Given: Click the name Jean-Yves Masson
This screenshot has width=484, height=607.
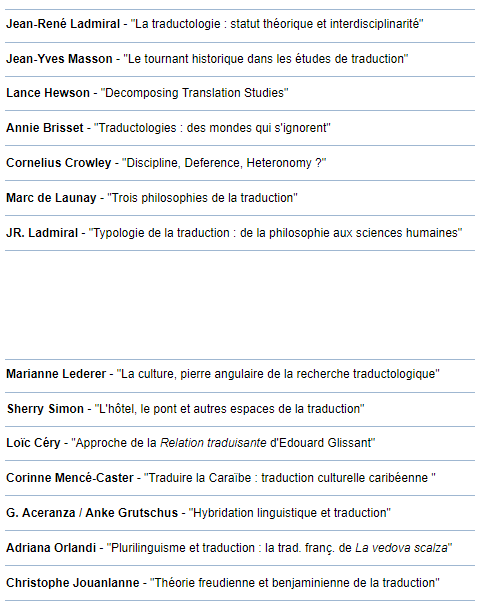Looking at the screenshot, I should [x=59, y=59].
